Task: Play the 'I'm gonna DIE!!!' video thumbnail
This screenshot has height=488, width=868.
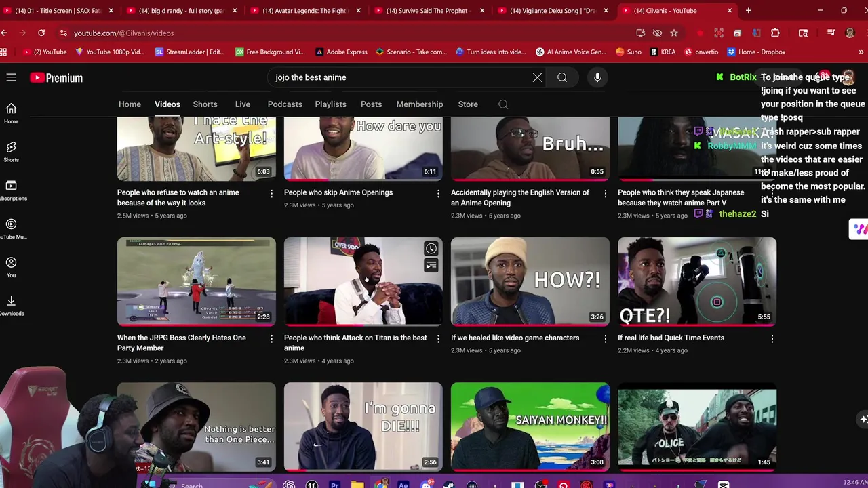Action: click(x=363, y=426)
